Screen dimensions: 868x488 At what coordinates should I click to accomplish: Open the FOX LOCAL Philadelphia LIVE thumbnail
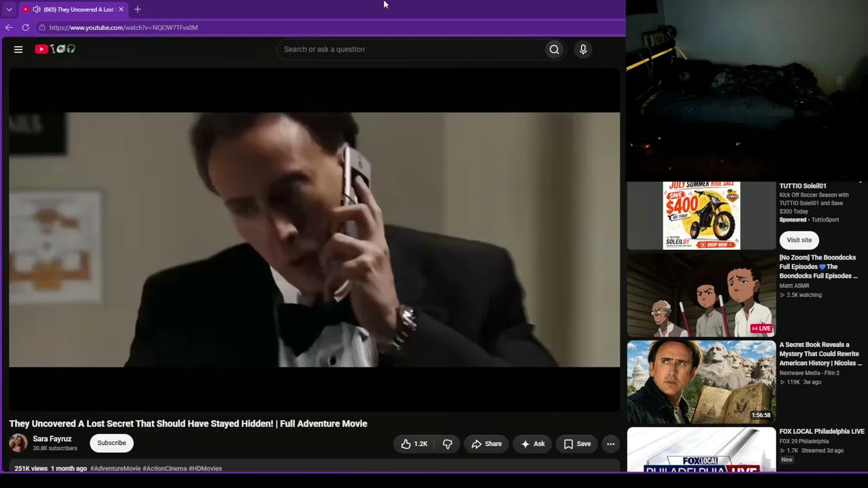point(701,449)
